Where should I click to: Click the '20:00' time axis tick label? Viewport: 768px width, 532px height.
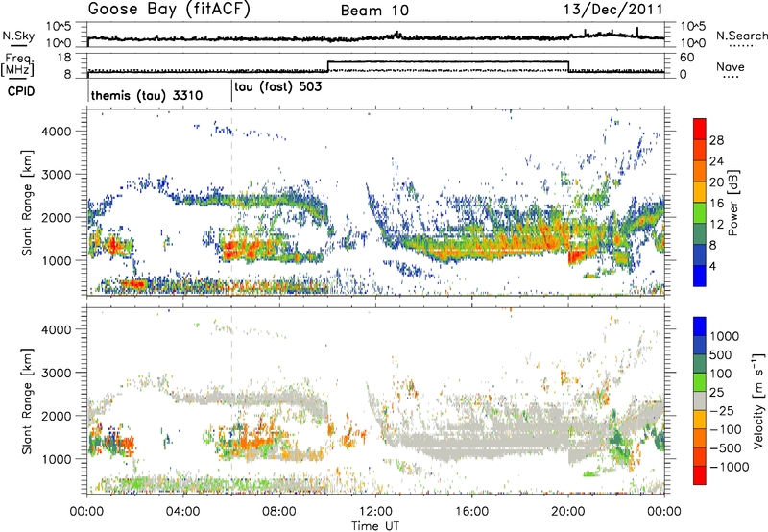pyautogui.click(x=568, y=512)
